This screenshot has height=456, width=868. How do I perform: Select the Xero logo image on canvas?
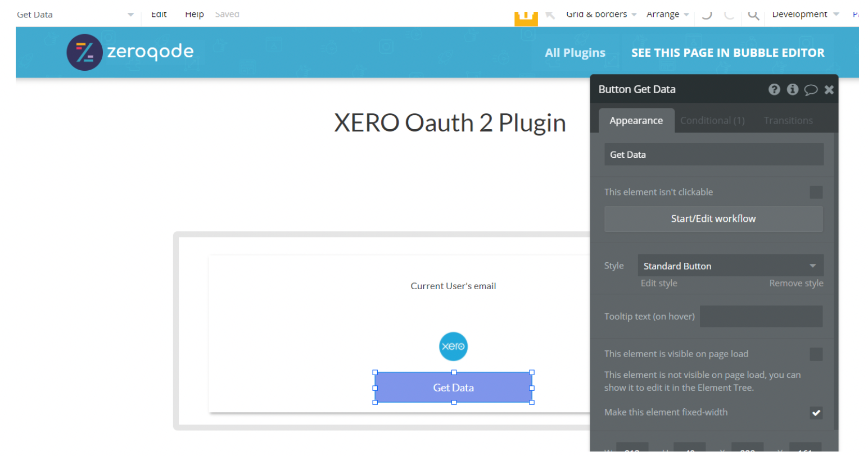click(453, 346)
